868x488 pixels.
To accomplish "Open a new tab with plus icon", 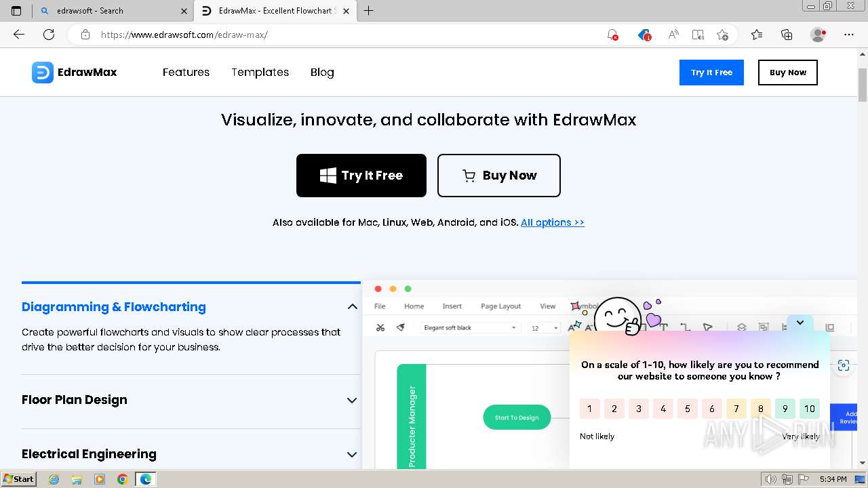I will [x=368, y=11].
